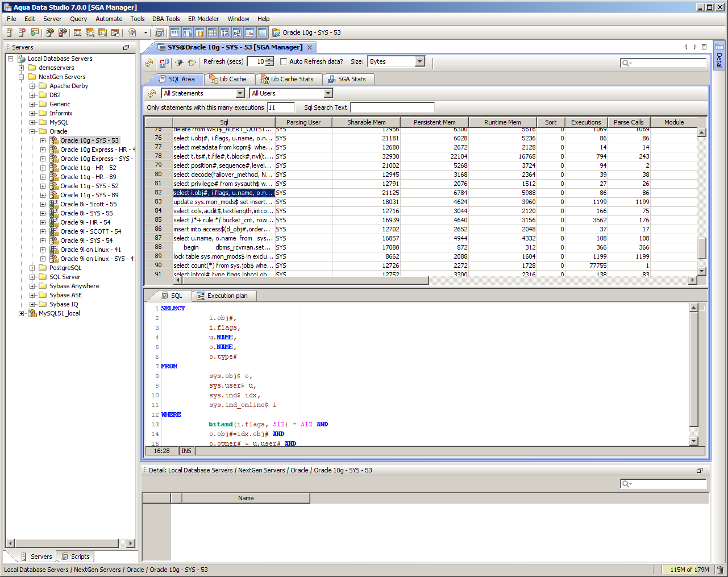This screenshot has width=728, height=577.
Task: Select the Oracle 9i - SCOTT - 54 server
Action: click(91, 231)
